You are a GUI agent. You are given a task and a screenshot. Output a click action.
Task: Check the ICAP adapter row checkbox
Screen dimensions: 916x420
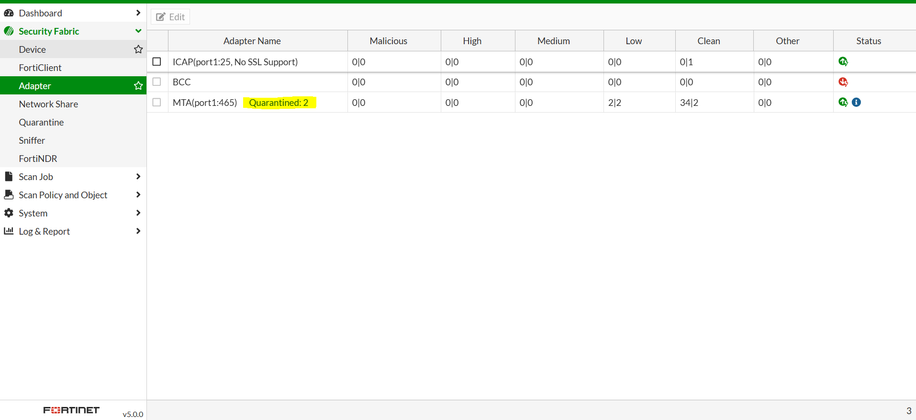157,61
